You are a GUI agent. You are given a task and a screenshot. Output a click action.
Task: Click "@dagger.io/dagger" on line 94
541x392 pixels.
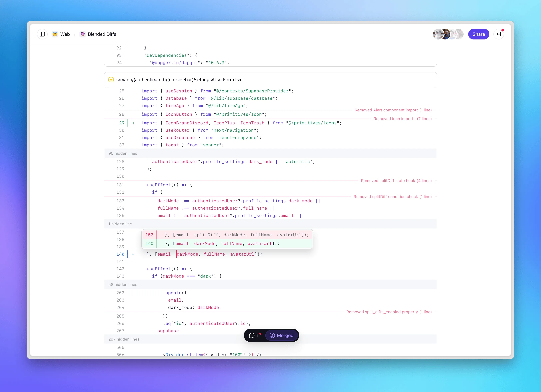[175, 63]
